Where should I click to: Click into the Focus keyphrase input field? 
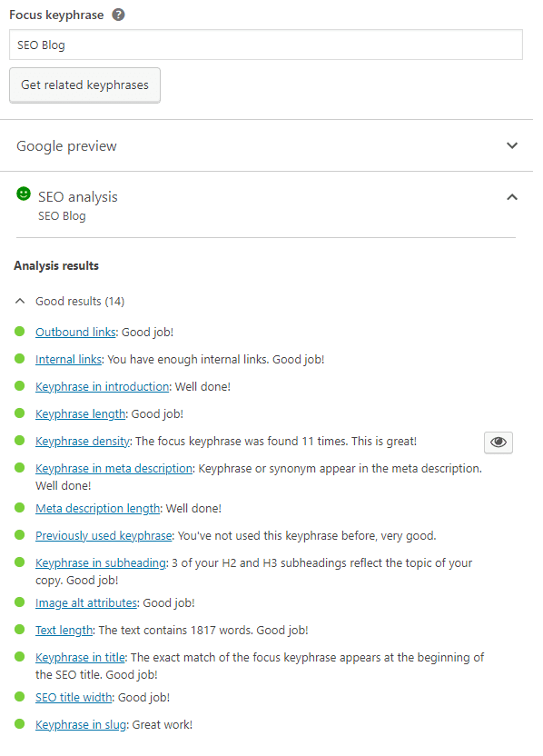266,45
